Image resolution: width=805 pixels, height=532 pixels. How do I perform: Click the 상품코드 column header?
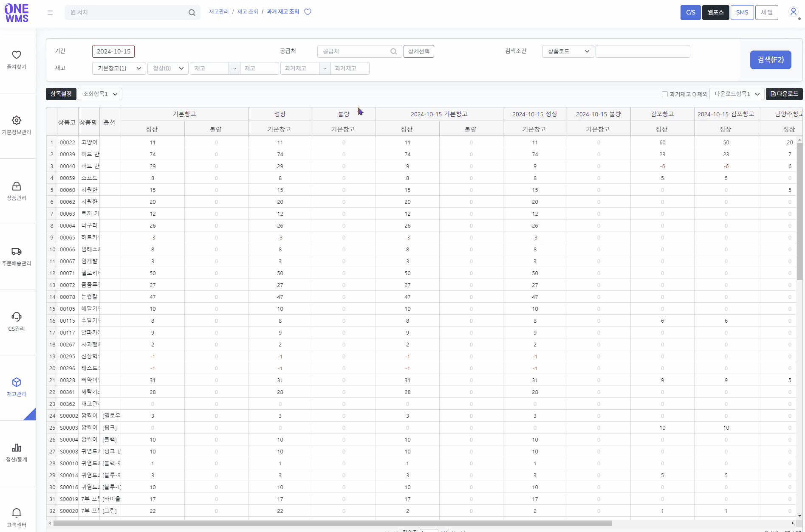click(68, 122)
